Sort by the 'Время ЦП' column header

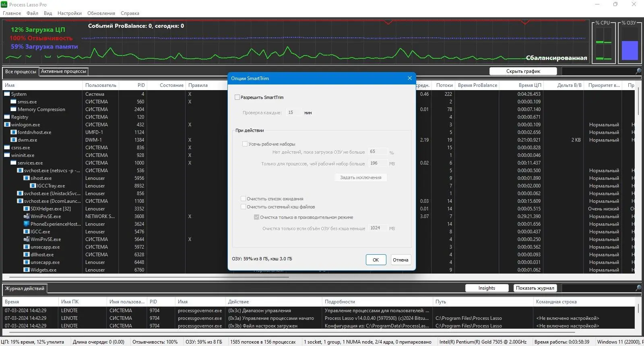coord(522,85)
